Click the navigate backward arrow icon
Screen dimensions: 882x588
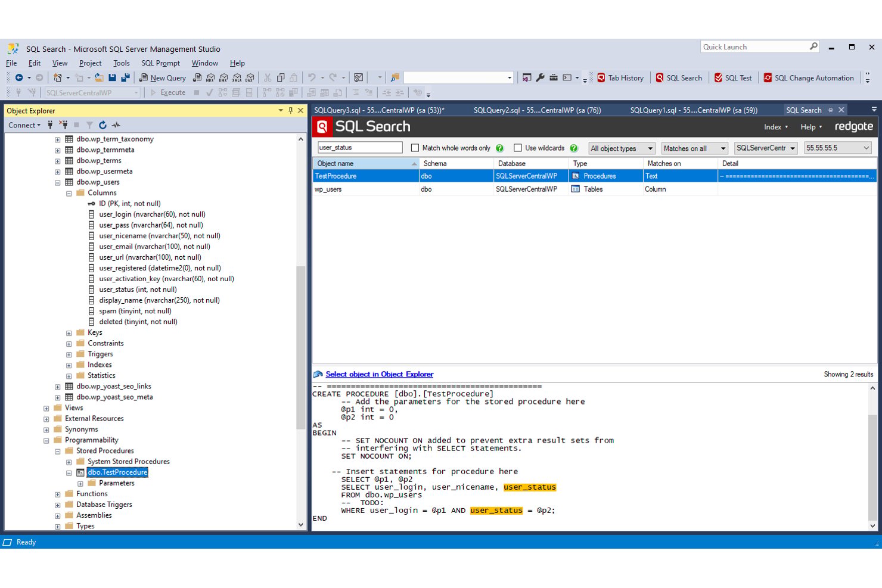point(19,77)
